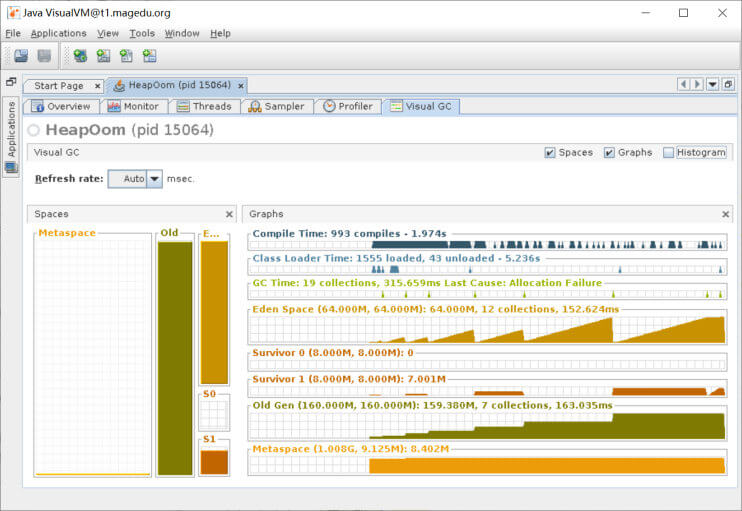
Task: Click the Refresh rate Auto field
Action: pos(128,179)
